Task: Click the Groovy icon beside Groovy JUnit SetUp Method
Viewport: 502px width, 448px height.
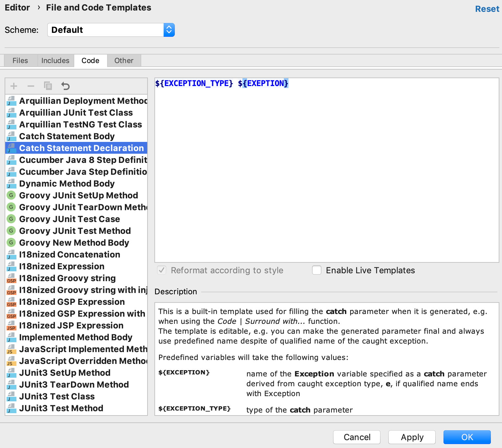Action: click(x=11, y=195)
